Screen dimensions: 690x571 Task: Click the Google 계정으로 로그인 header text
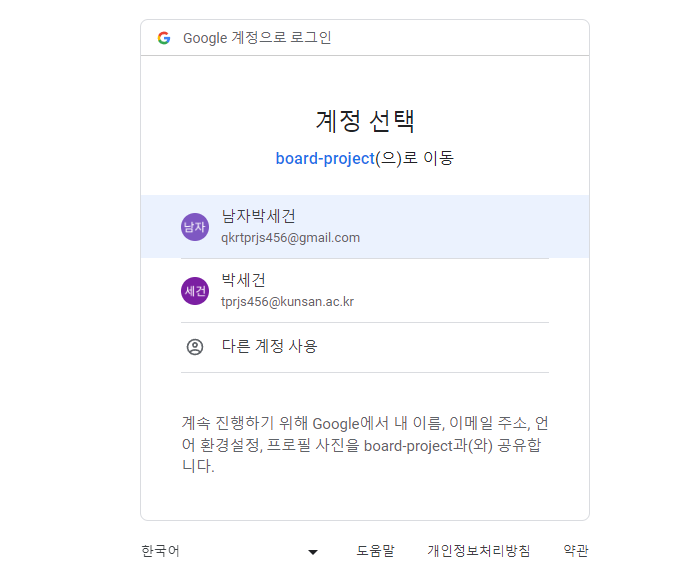click(257, 38)
